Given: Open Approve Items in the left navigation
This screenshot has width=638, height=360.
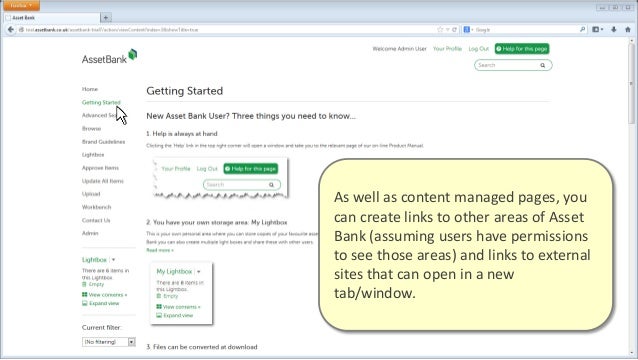Looking at the screenshot, I should (101, 168).
